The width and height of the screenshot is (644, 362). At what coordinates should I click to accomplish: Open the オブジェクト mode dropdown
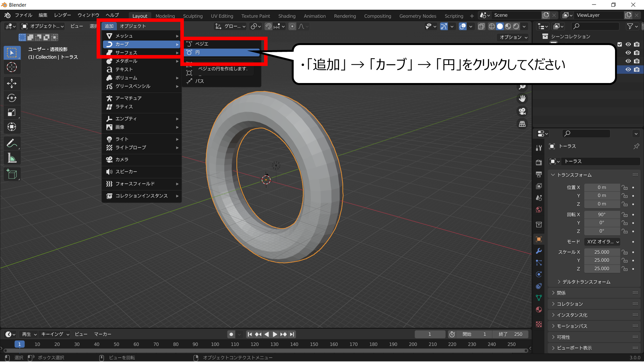click(43, 26)
